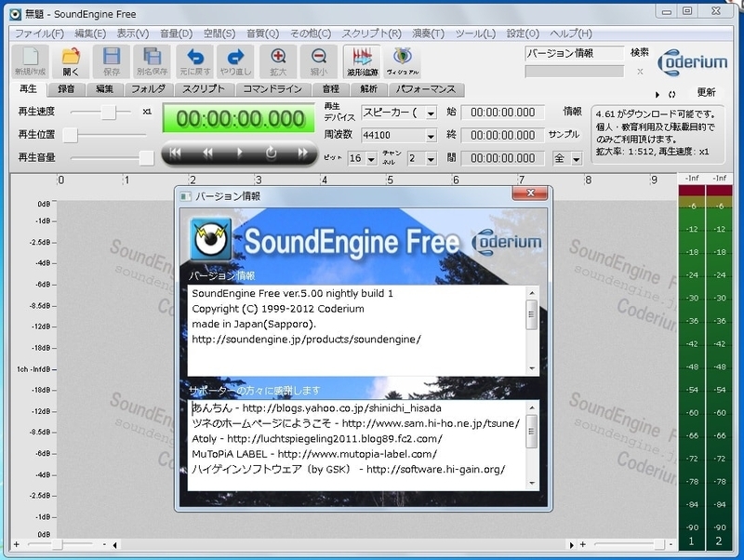Click the fast-forward playback button
744x560 pixels.
point(303,153)
